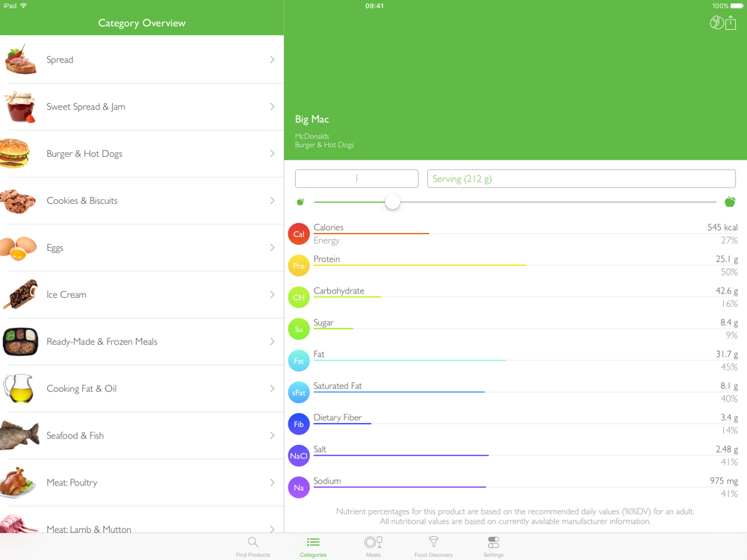
Task: Tap the Big Mac product title
Action: click(x=312, y=119)
